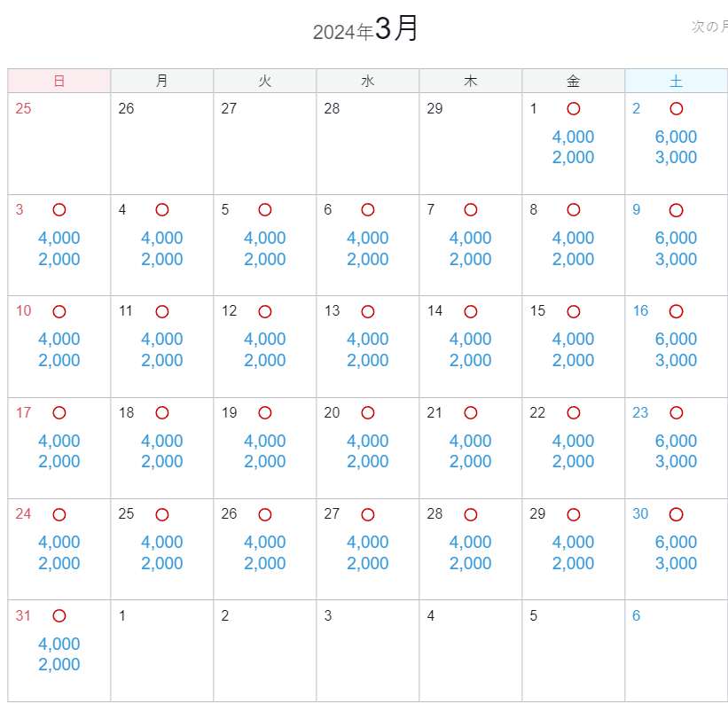This screenshot has height=704, width=728.
Task: Click the 火 Tuesday column header
Action: (265, 81)
